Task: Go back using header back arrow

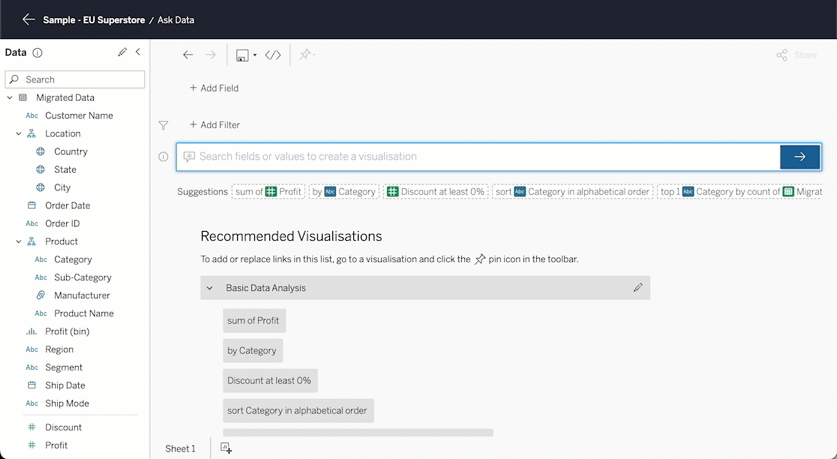Action: pos(28,20)
